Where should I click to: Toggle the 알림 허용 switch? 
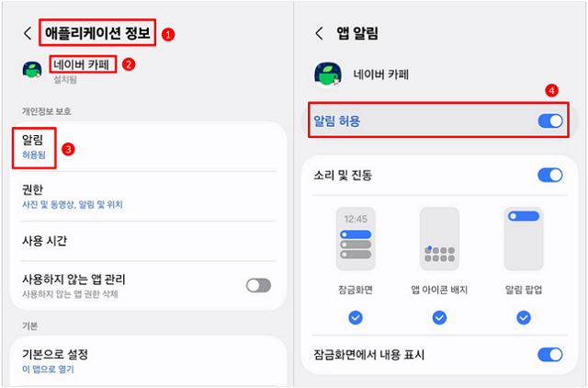[x=549, y=120]
